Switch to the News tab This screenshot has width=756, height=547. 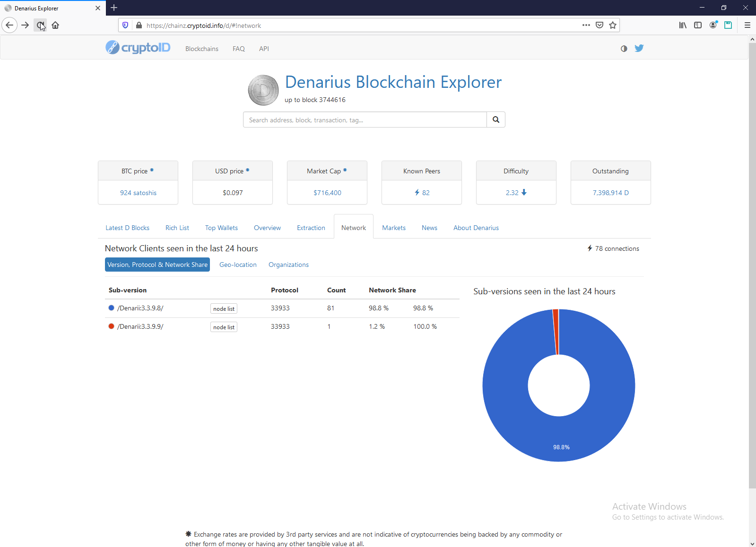[x=429, y=228]
